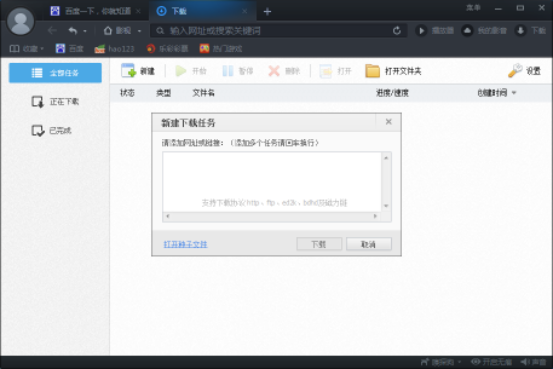Open the user avatar profile

[20, 21]
